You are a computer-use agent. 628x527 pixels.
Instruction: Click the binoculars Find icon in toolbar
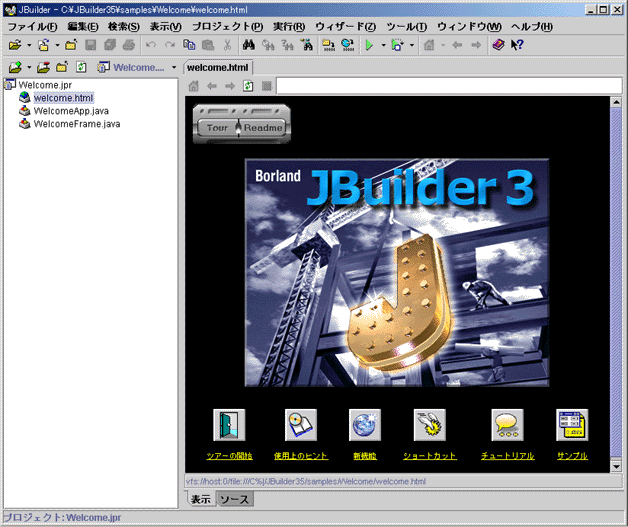249,45
